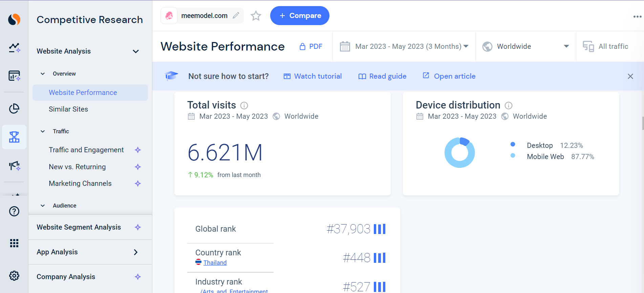
Task: Open the three-dot more options menu
Action: (637, 17)
